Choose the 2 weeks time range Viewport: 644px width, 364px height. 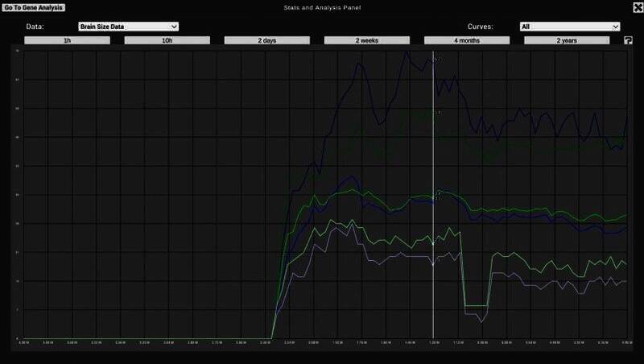(x=366, y=39)
